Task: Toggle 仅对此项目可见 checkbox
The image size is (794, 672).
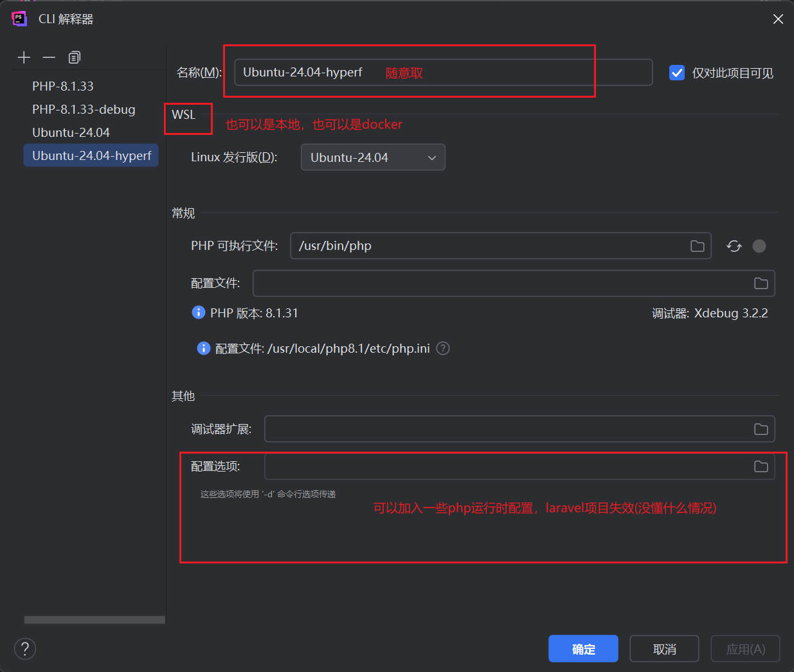Action: tap(677, 73)
